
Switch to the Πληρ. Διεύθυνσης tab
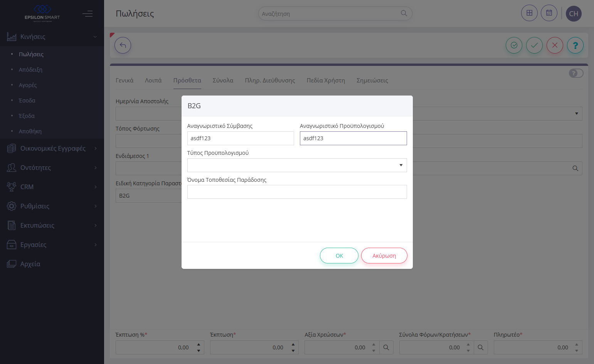270,81
